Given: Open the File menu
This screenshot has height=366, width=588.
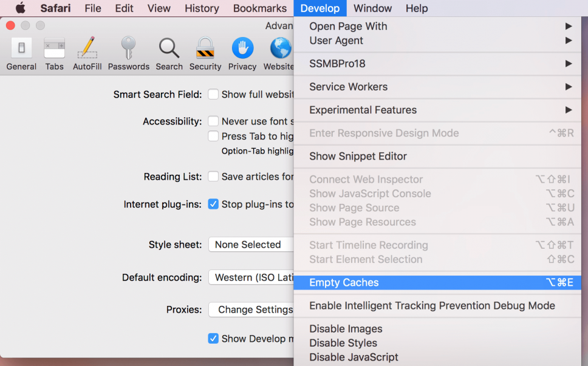Looking at the screenshot, I should [x=93, y=8].
